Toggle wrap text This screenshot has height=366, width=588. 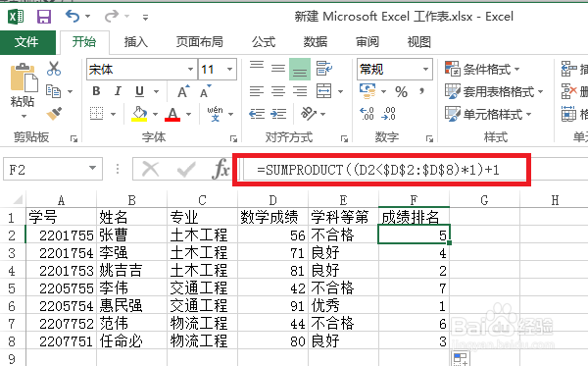click(324, 69)
